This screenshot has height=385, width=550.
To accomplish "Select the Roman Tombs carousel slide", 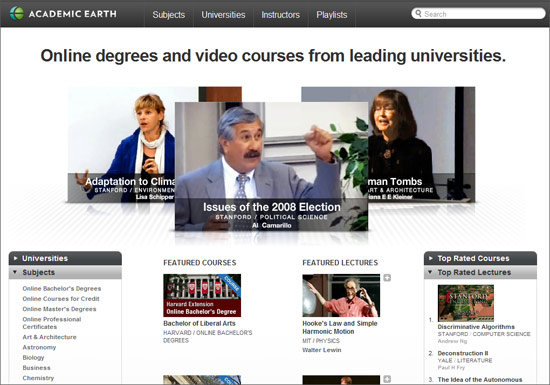I will [x=422, y=144].
